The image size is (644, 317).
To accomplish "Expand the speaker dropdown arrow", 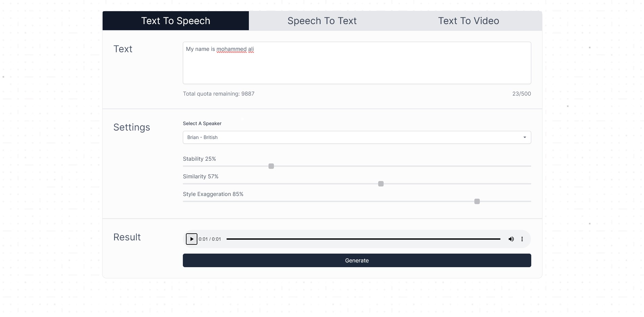I will 524,137.
